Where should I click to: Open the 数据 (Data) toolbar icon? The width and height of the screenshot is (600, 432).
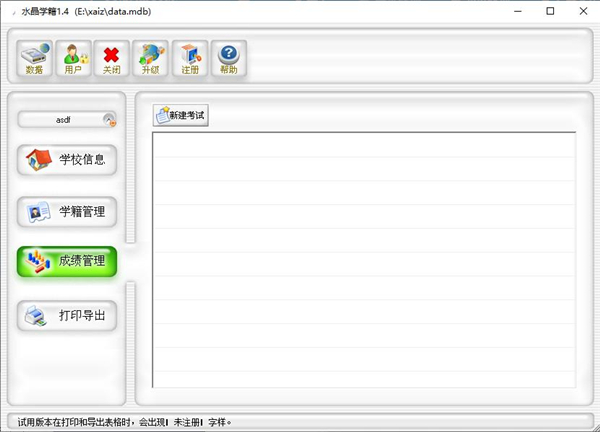coord(34,59)
